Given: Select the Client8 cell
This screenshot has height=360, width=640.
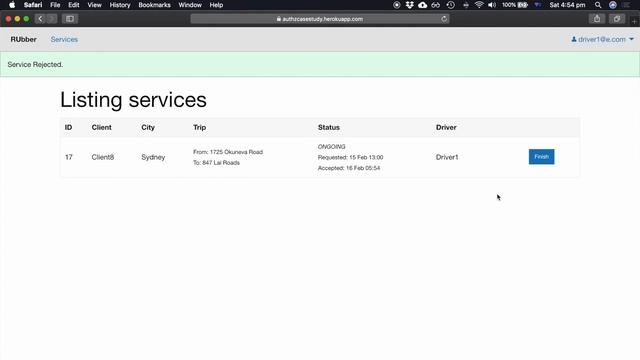Looking at the screenshot, I should coord(102,157).
